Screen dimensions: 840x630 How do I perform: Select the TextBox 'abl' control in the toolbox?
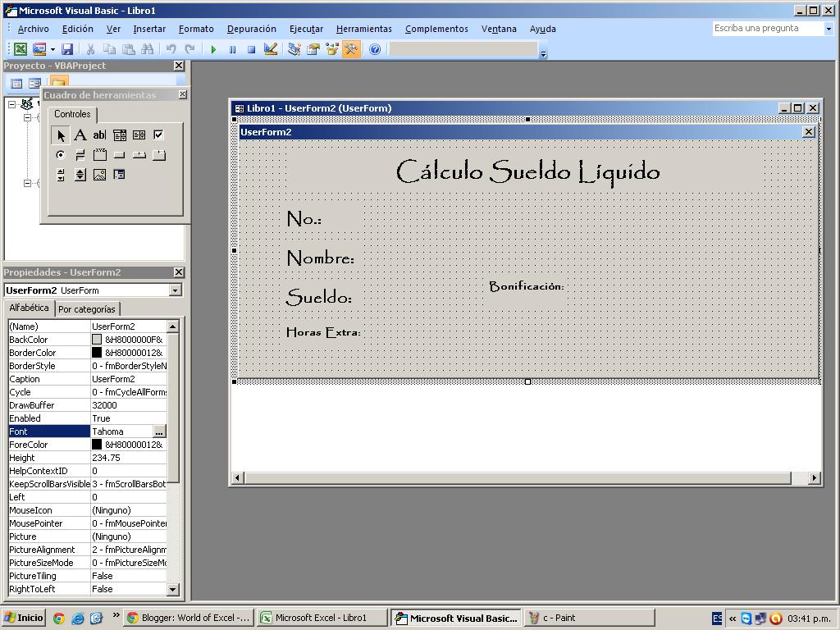click(x=99, y=135)
